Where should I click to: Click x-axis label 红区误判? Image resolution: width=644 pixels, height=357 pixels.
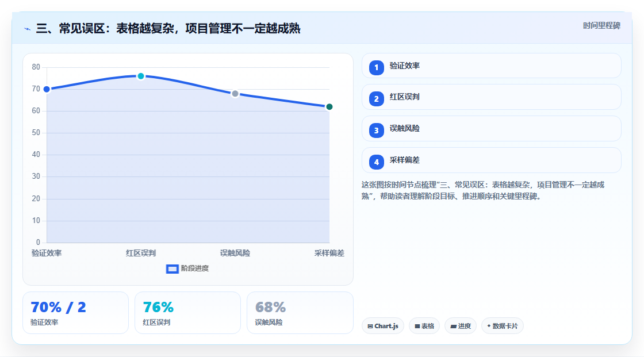tap(141, 253)
